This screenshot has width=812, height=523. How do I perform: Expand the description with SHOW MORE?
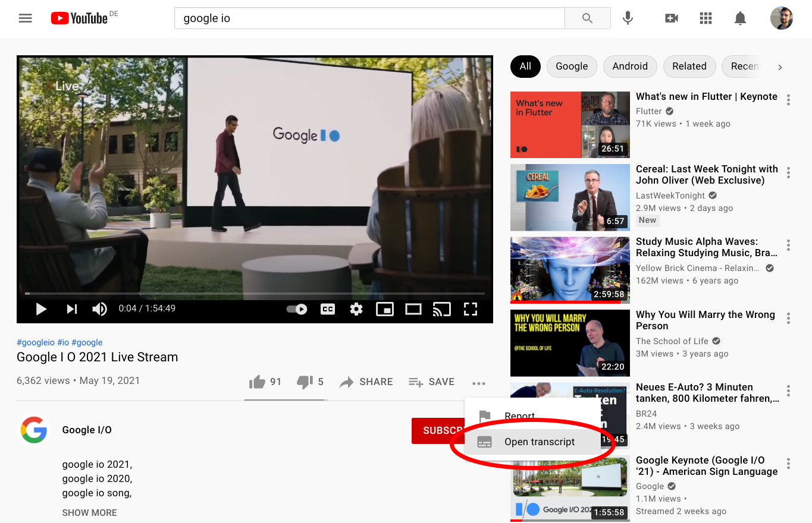(x=89, y=512)
